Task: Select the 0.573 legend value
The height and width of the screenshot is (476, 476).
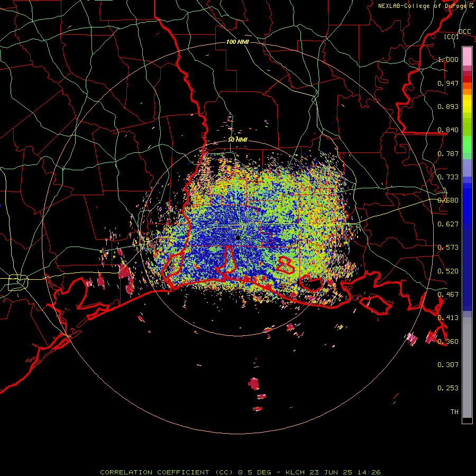Action: (x=448, y=248)
